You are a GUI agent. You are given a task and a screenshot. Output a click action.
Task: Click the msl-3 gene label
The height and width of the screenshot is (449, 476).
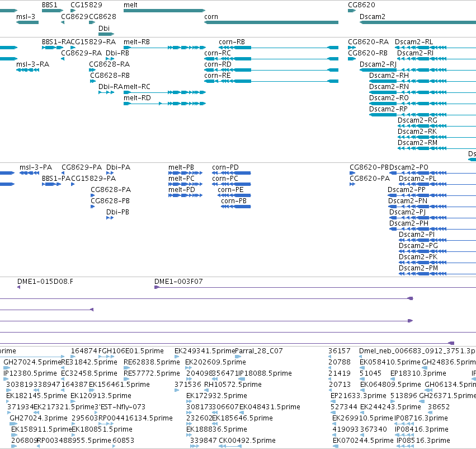[x=26, y=17]
